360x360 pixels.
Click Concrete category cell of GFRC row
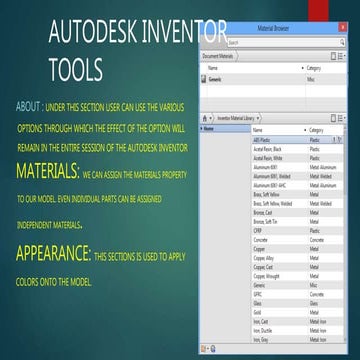coord(317,294)
